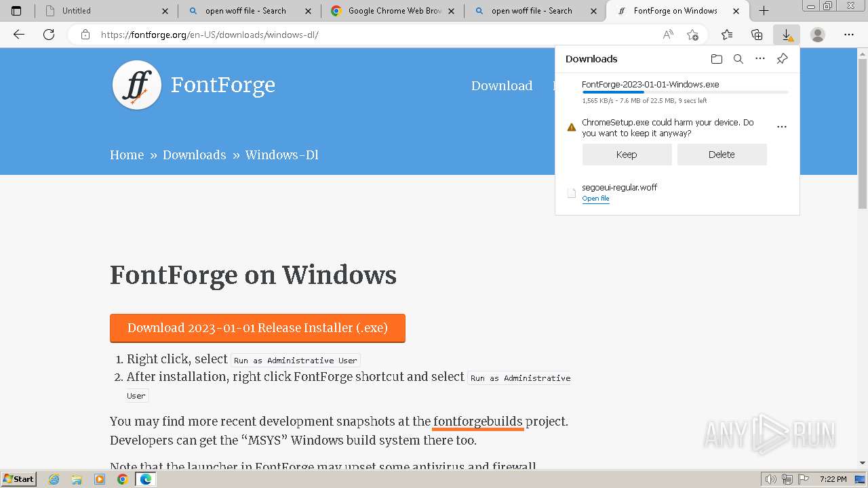868x488 pixels.
Task: Close the Untitled tab
Action: (x=166, y=11)
